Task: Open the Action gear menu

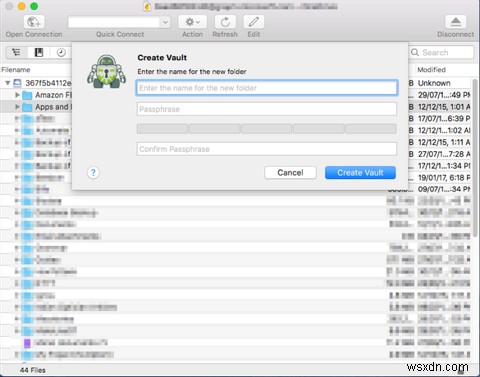Action: pyautogui.click(x=192, y=22)
